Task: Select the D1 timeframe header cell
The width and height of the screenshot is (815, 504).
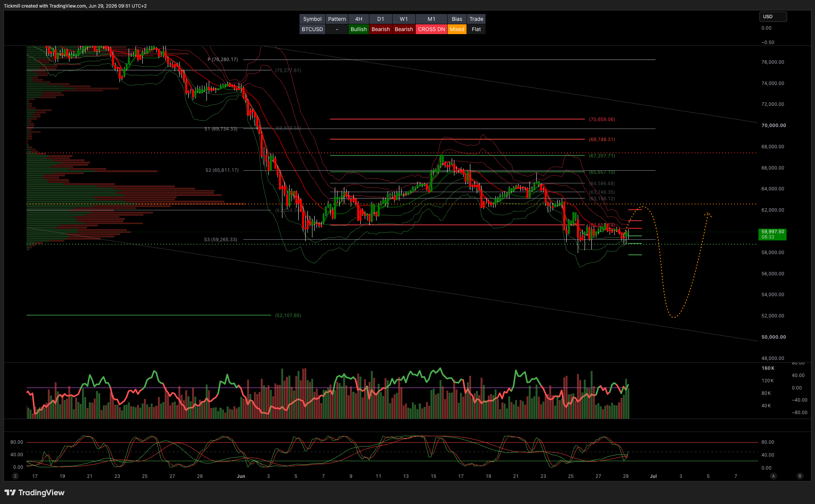Action: [x=381, y=19]
